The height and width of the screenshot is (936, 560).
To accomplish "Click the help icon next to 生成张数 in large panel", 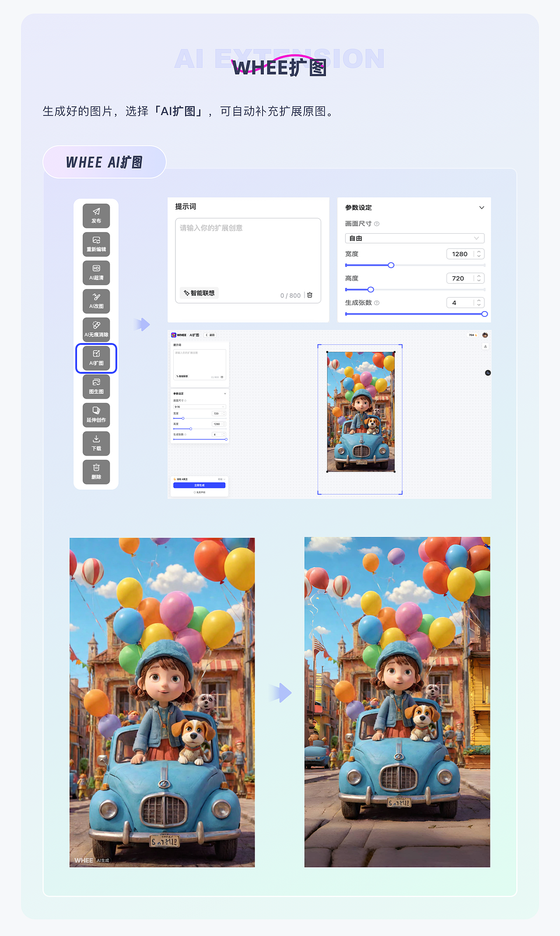I will click(x=377, y=303).
